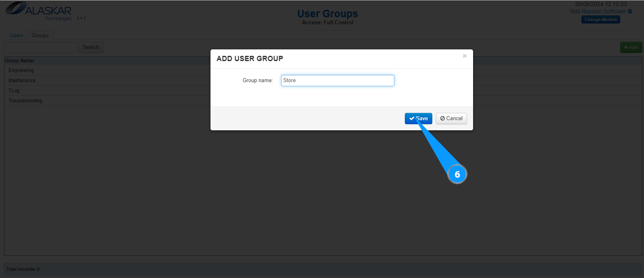Switch to the Users tab
This screenshot has width=644, height=278.
pyautogui.click(x=17, y=36)
